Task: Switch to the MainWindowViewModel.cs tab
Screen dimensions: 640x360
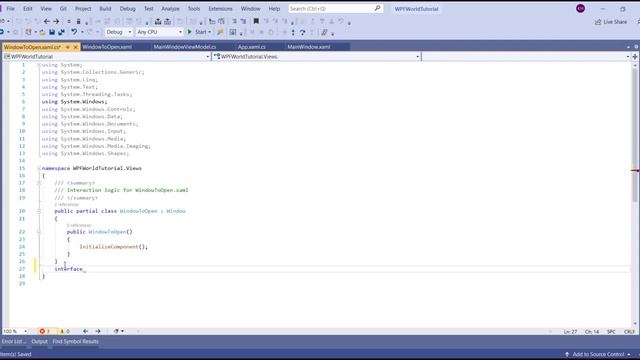Action: (185, 47)
